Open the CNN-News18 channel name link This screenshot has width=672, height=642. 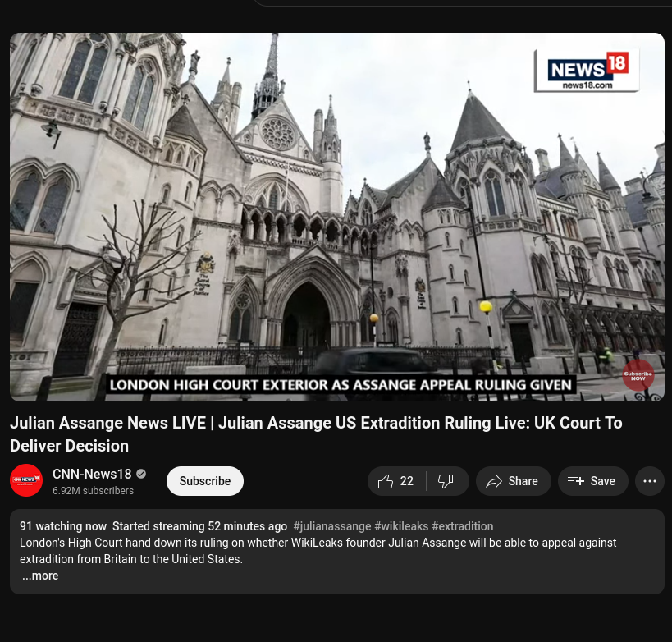pos(92,474)
